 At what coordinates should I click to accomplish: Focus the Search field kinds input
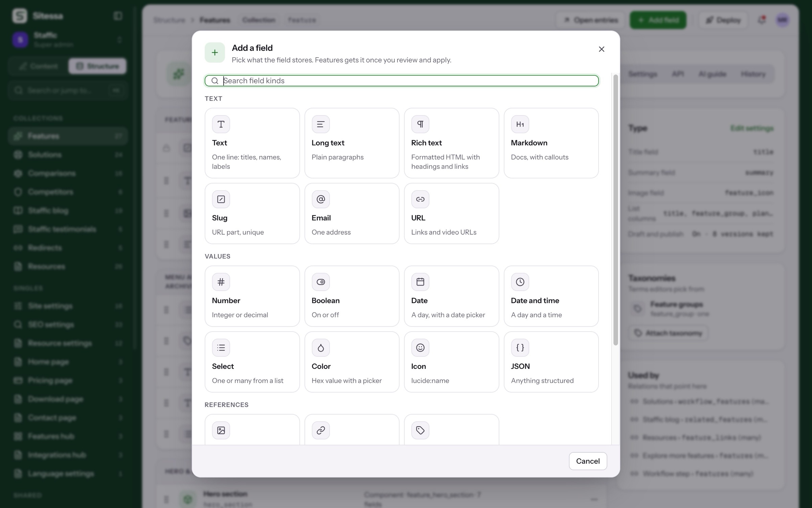[x=402, y=81]
